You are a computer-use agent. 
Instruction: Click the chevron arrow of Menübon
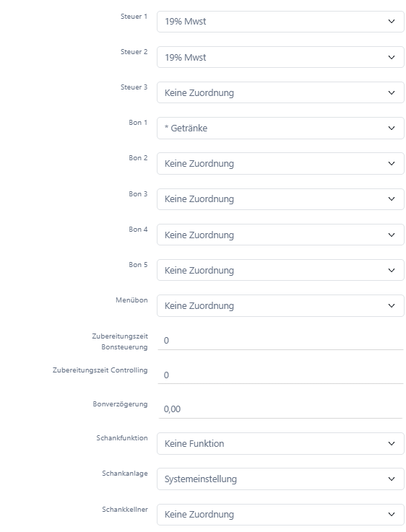pos(392,305)
